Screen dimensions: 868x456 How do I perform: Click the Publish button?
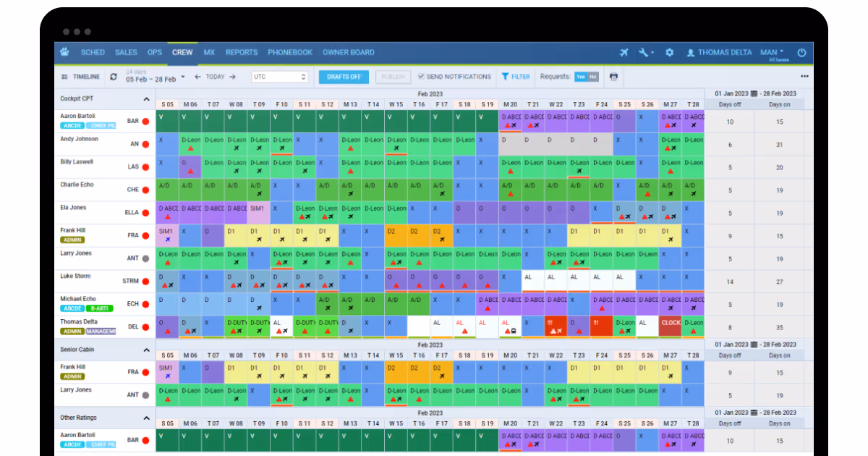point(392,76)
